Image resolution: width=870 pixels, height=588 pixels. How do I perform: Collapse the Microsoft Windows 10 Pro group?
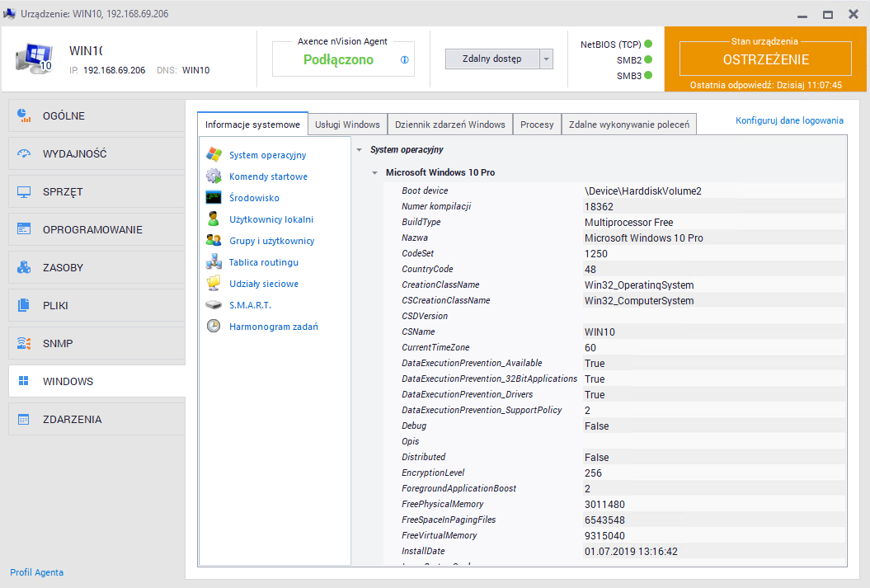(375, 173)
